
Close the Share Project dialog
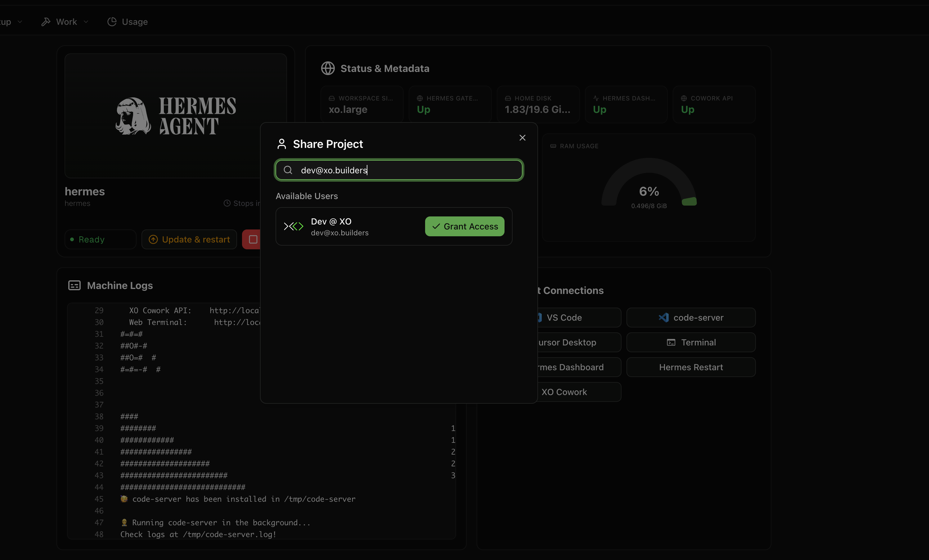522,138
